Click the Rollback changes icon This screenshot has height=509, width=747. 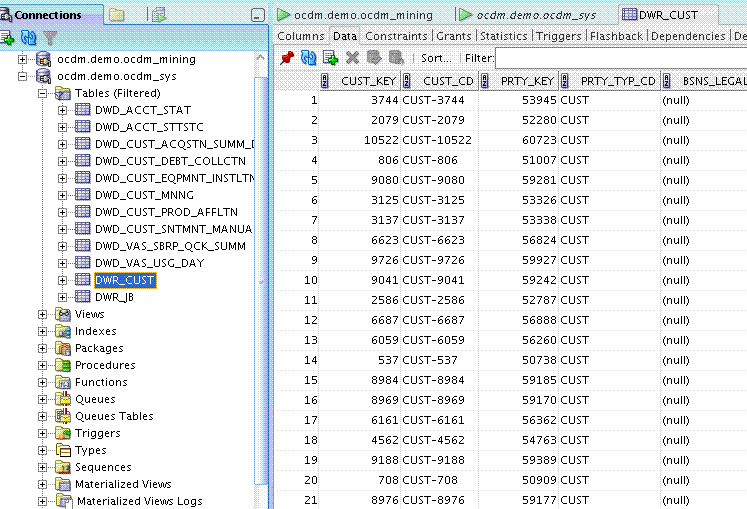[396, 58]
